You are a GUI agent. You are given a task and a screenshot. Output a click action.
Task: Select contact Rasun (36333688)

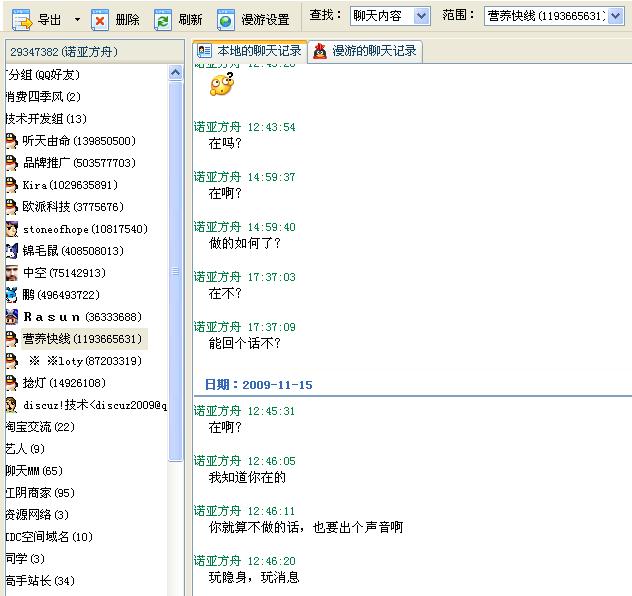(82, 317)
